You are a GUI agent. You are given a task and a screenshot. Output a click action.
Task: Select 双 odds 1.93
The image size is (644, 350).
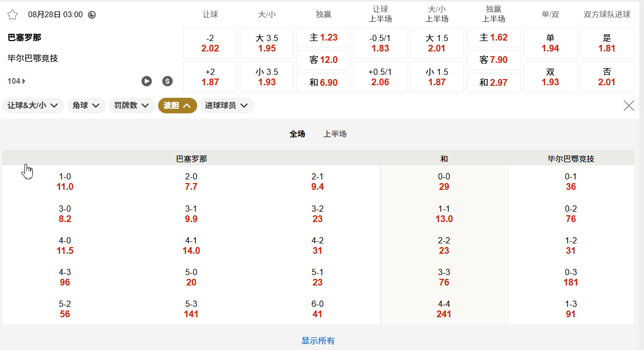click(550, 77)
